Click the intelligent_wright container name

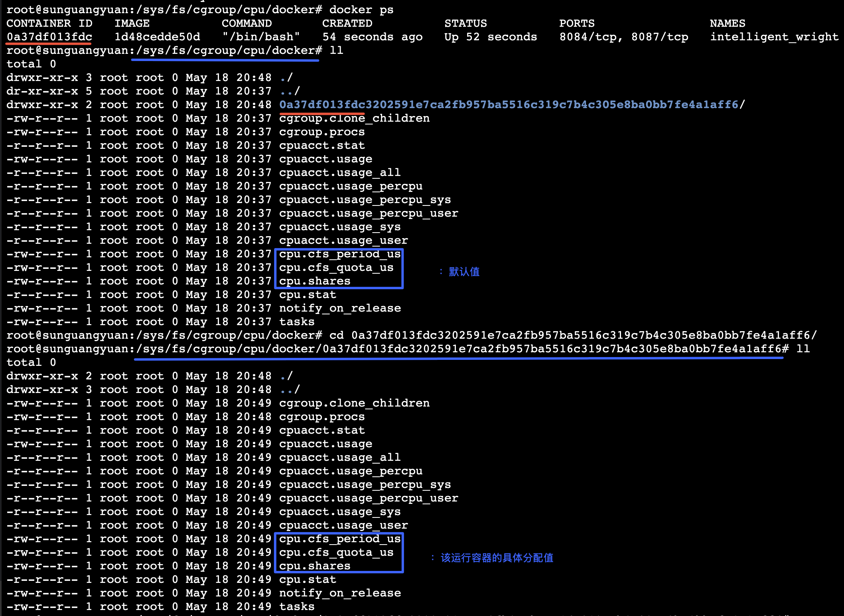tap(774, 37)
